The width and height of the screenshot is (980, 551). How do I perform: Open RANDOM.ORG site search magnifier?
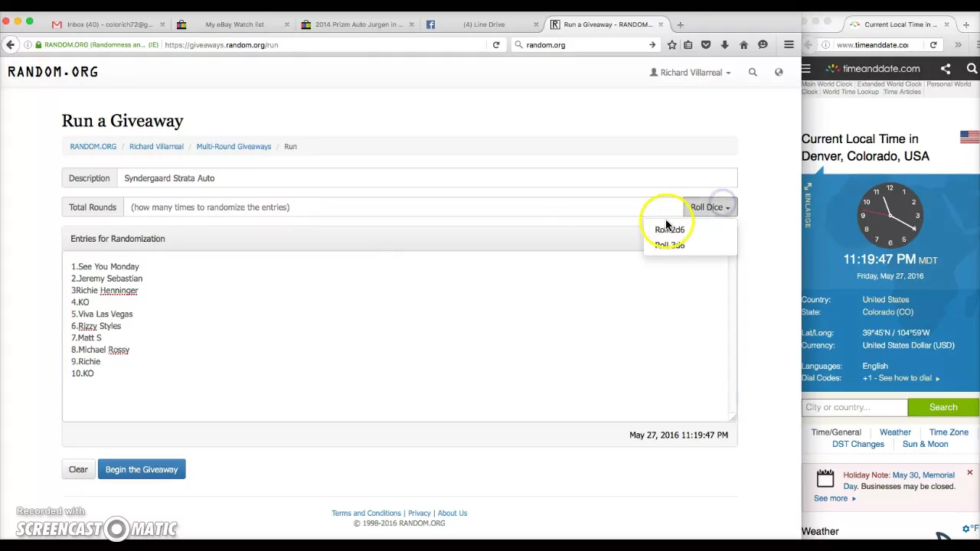[753, 72]
